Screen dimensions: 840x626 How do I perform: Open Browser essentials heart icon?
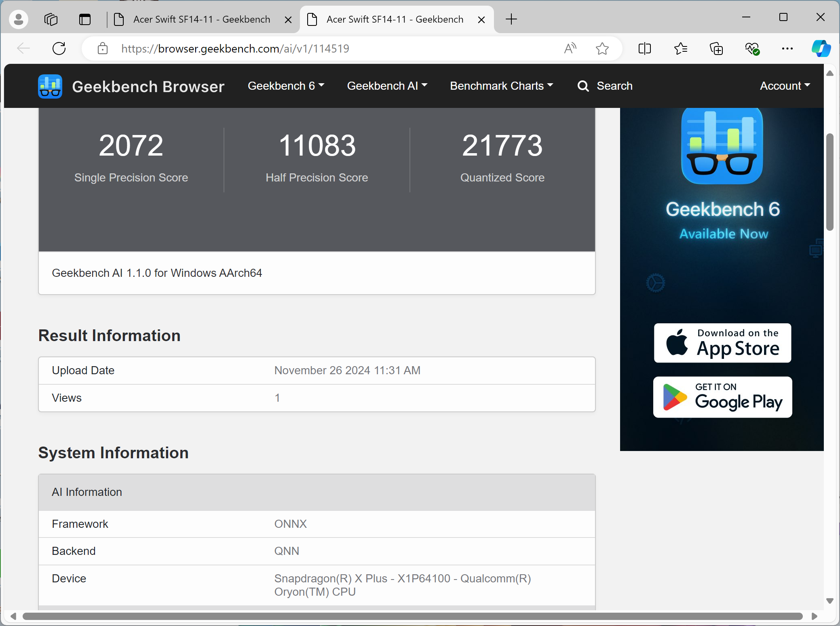[752, 48]
